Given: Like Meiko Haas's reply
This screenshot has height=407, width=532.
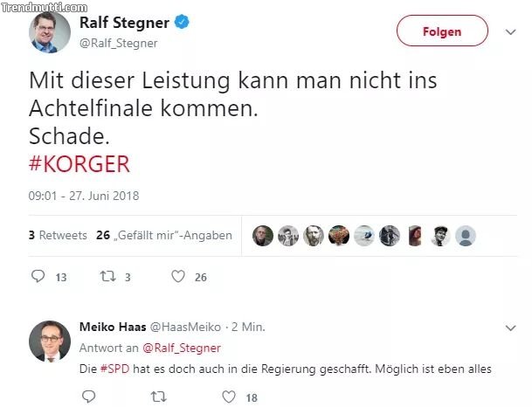Looking at the screenshot, I should point(229,397).
